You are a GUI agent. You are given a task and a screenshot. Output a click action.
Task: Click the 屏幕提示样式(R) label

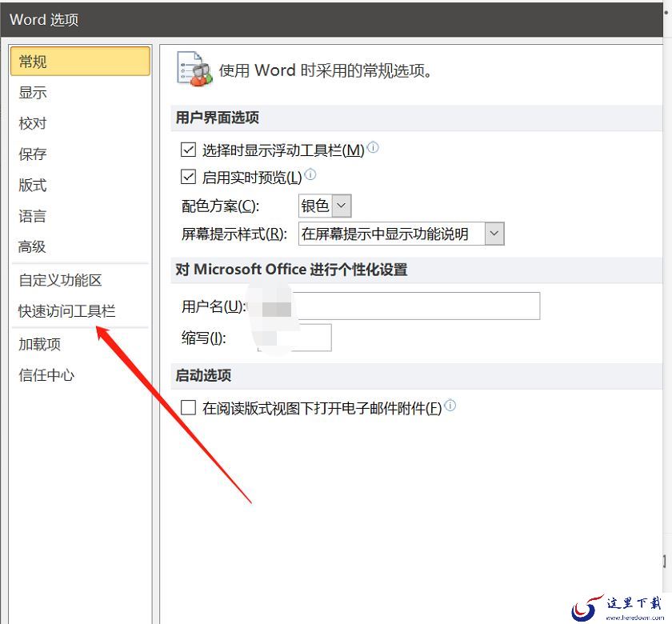[x=234, y=234]
